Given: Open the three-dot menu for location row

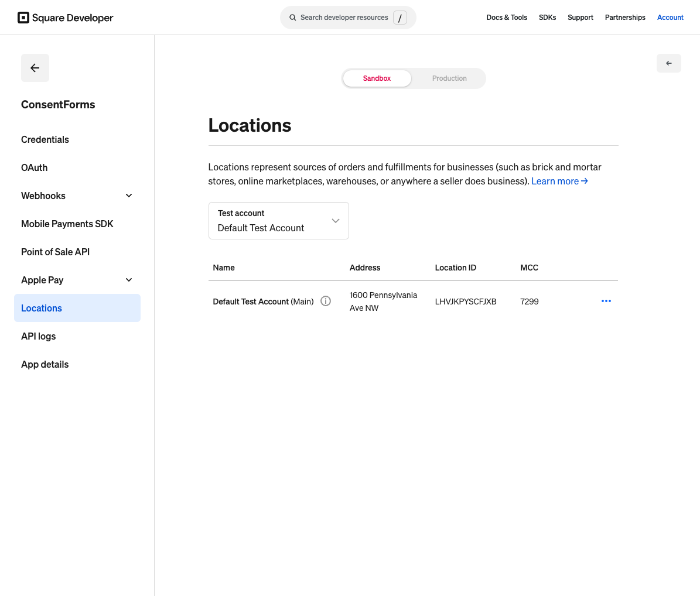Looking at the screenshot, I should pyautogui.click(x=606, y=301).
